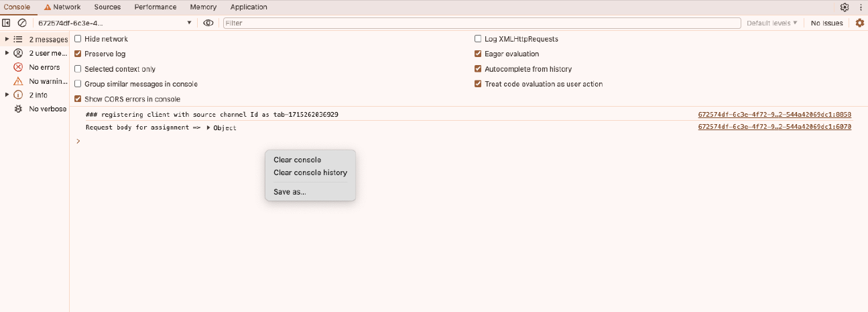Open source link ending in :6070
The width and height of the screenshot is (868, 312).
coord(775,127)
